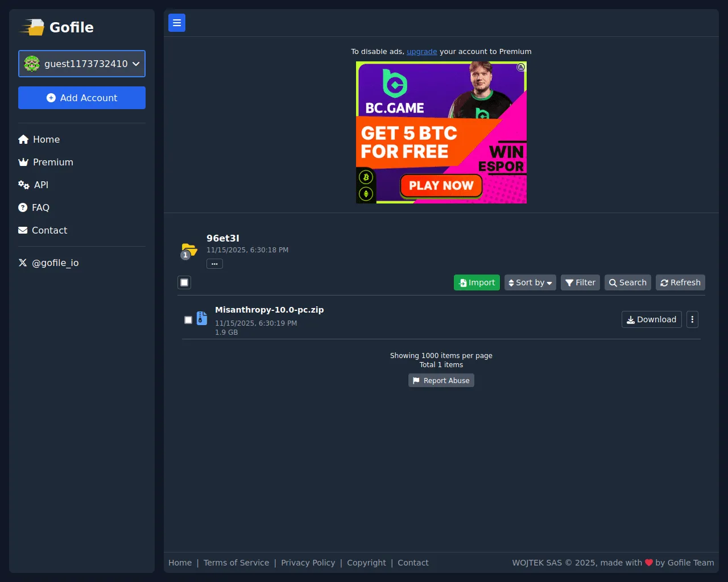728x582 pixels.
Task: Click the BC.GAME Play Now advertisement
Action: pyautogui.click(x=441, y=132)
